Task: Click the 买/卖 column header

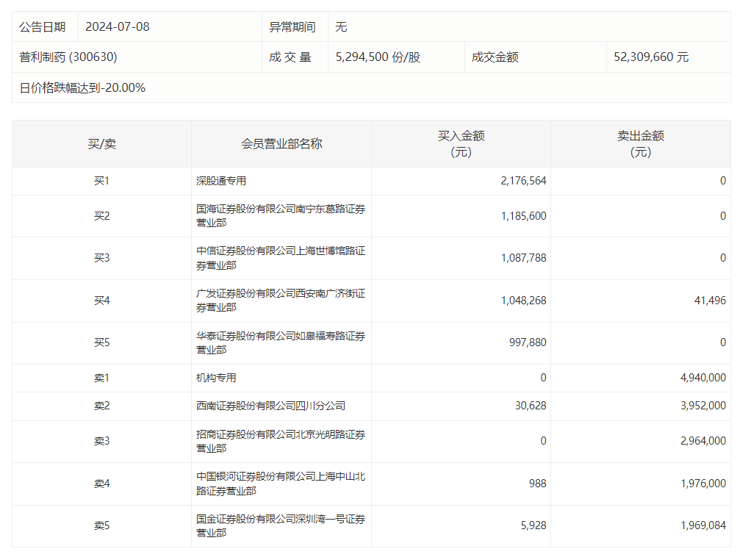Action: coord(101,144)
